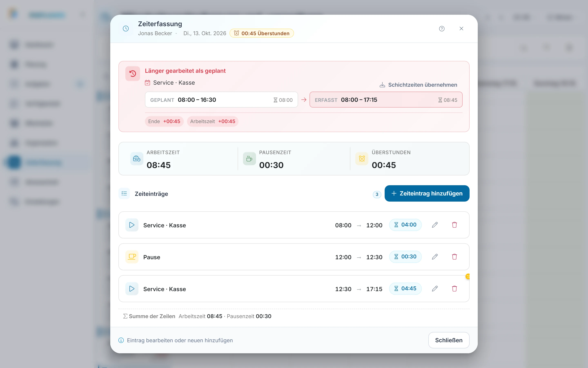Delete the 08:00 to 12:00 Service entry
The width and height of the screenshot is (588, 368).
click(x=454, y=225)
